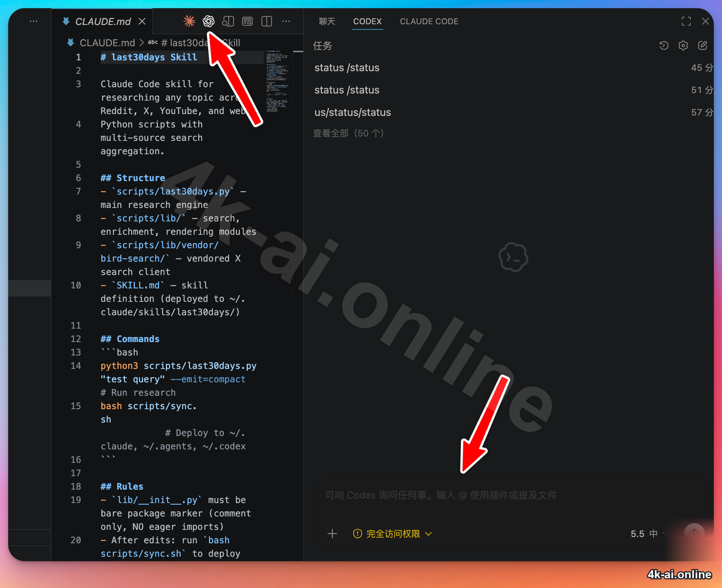Switch to the CLAUDE CODE tab
Image resolution: width=722 pixels, height=588 pixels.
tap(429, 21)
